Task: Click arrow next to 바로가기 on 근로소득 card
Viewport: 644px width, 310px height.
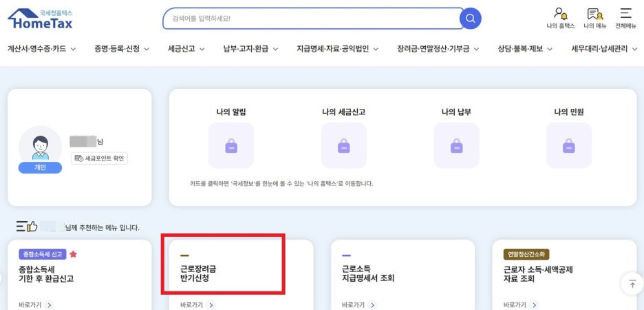Action: tap(372, 305)
